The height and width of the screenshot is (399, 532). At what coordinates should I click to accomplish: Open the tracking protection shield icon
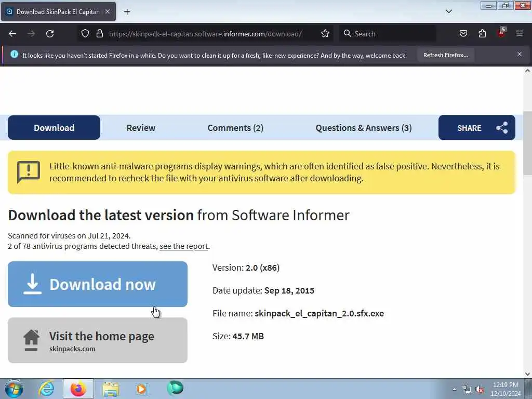[85, 33]
